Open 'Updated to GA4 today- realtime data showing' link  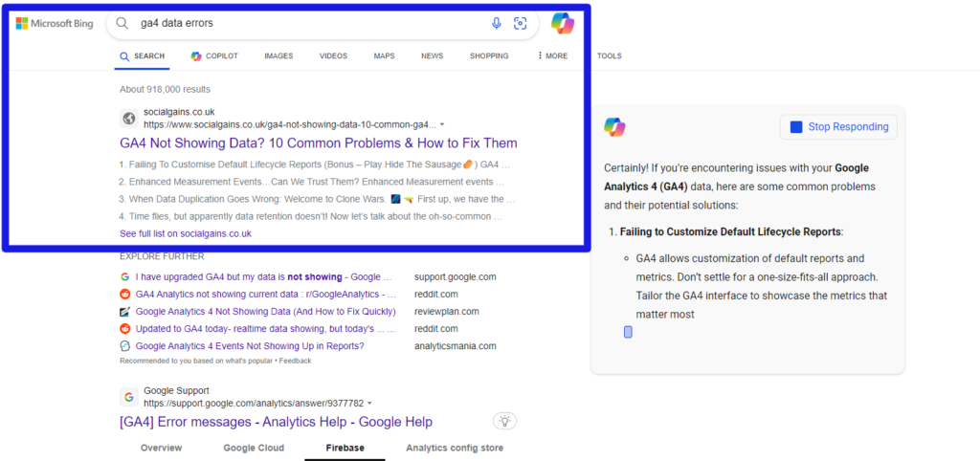[x=266, y=329]
